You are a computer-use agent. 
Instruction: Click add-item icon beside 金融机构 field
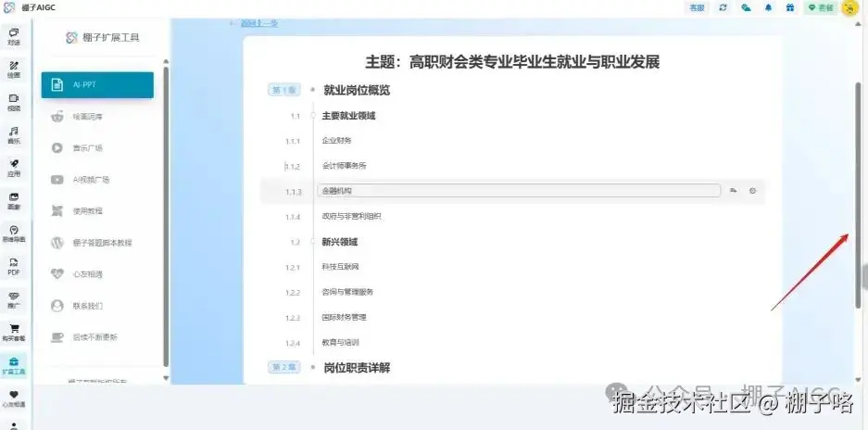734,191
